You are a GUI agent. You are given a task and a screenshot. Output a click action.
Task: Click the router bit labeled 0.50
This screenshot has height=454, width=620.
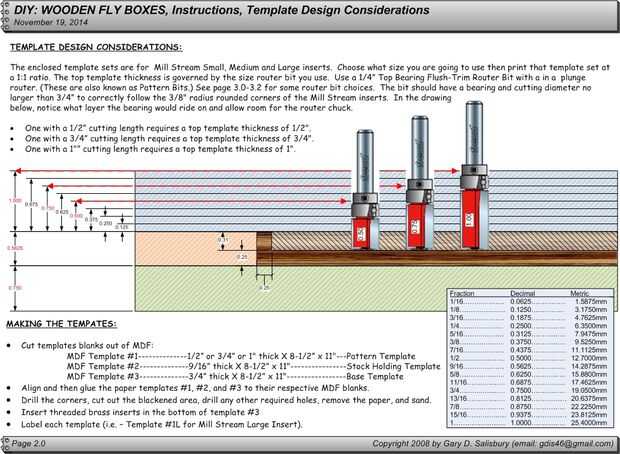click(365, 189)
